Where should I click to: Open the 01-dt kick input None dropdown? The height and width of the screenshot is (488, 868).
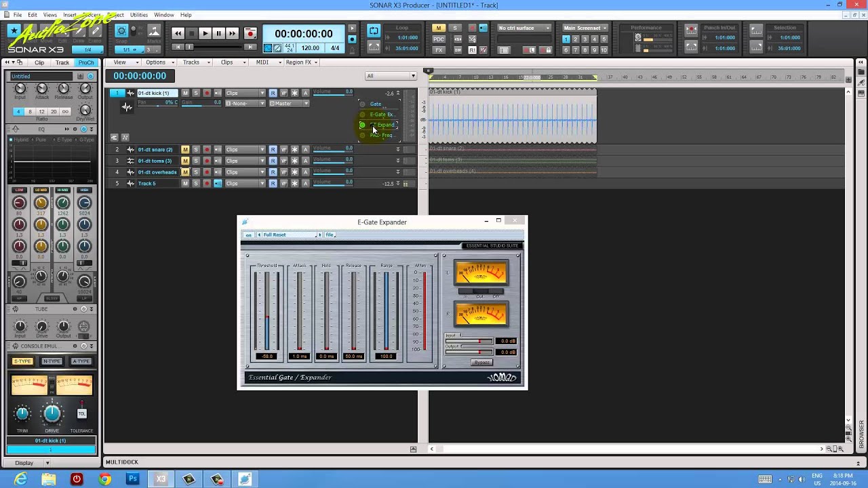245,104
